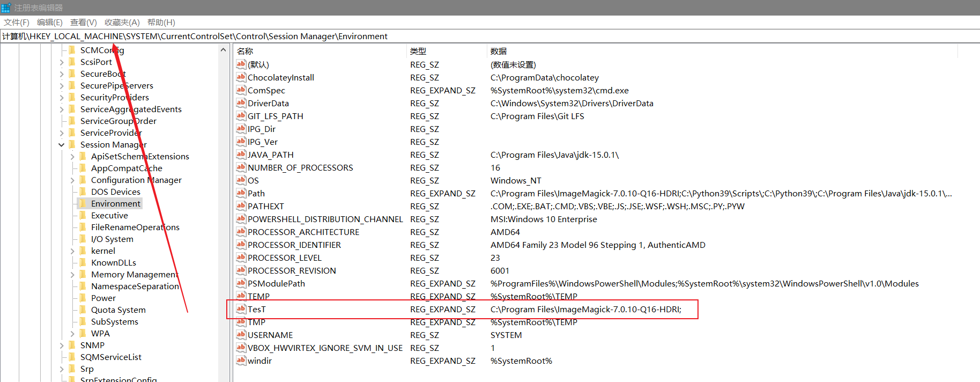Click the tree pane scroll-up arrow
Screen dimensions: 980x382
(223, 50)
